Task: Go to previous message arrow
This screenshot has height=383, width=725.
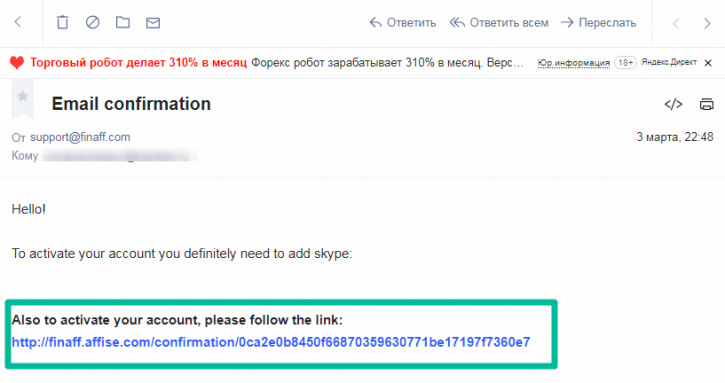Action: point(676,23)
